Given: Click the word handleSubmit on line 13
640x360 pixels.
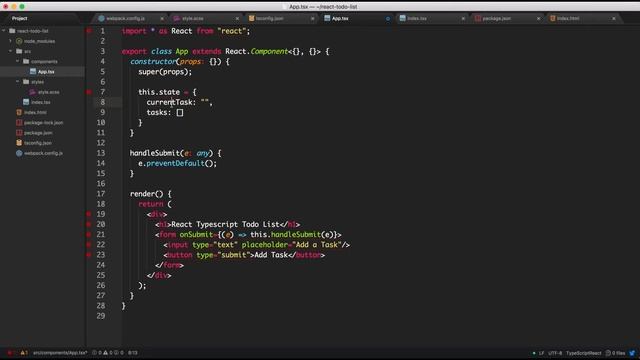Looking at the screenshot, I should click(x=155, y=153).
